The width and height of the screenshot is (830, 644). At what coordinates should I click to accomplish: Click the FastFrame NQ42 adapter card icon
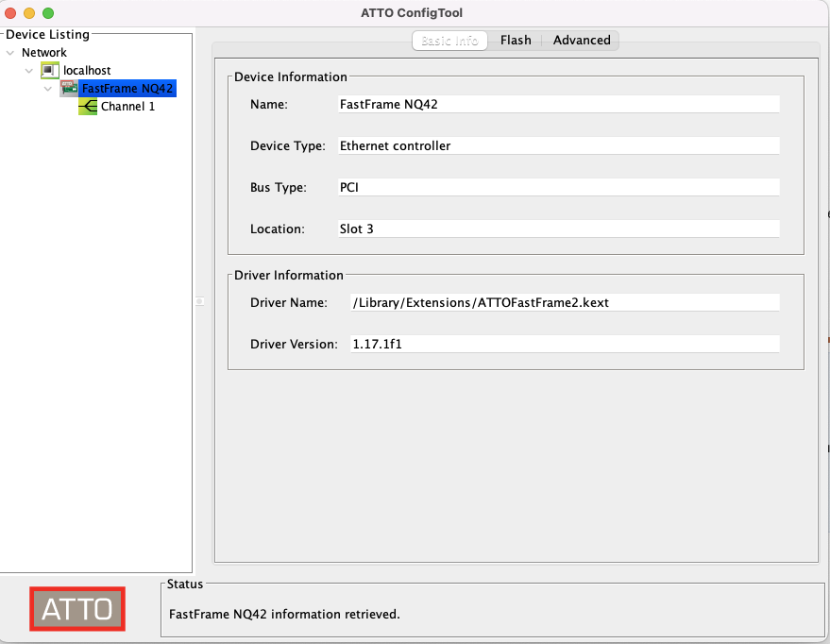click(69, 88)
